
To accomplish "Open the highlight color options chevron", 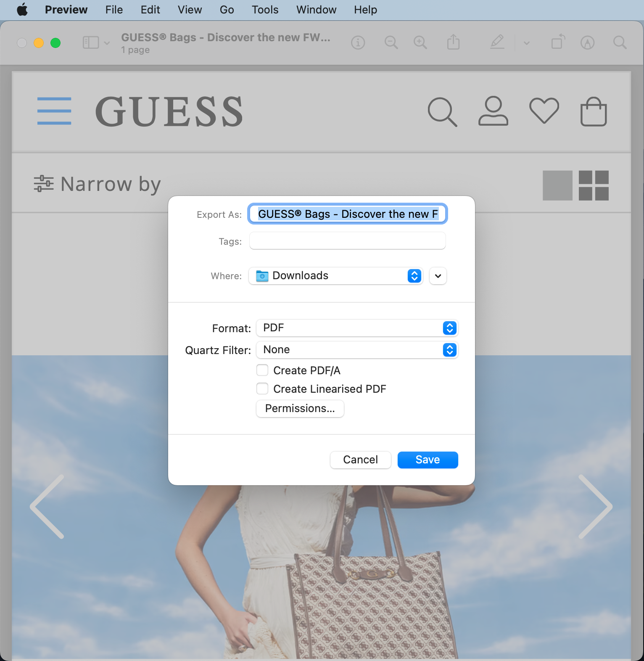I will pos(526,43).
